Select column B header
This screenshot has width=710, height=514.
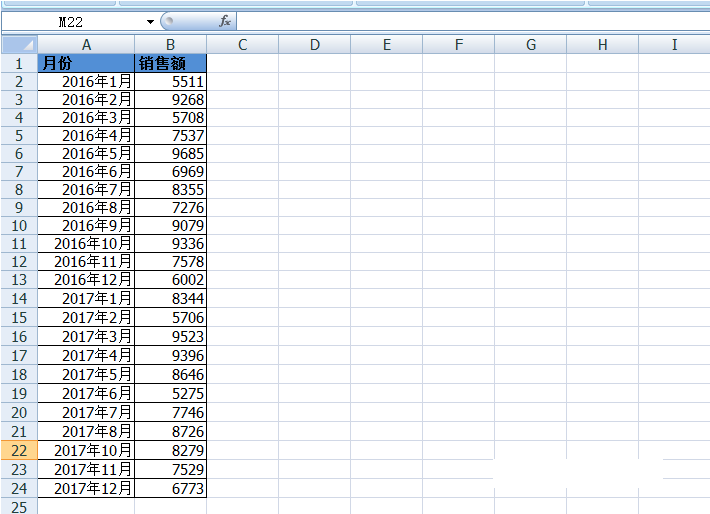tap(170, 44)
